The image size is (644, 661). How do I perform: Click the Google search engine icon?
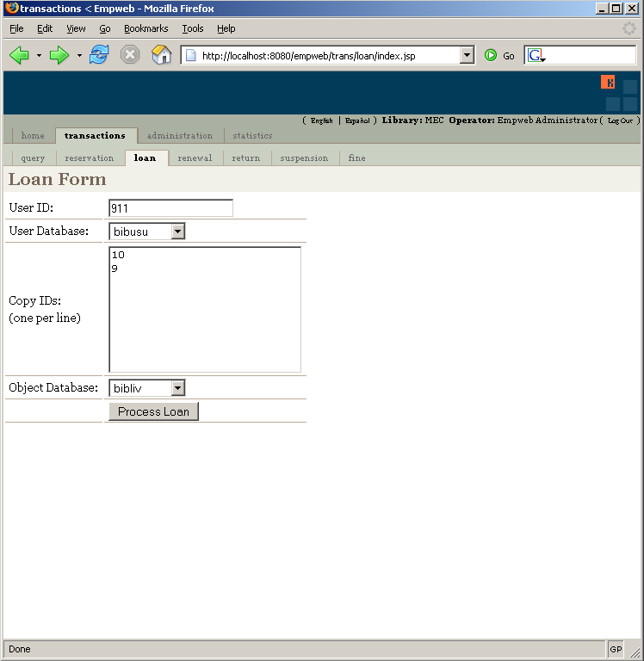tap(536, 55)
